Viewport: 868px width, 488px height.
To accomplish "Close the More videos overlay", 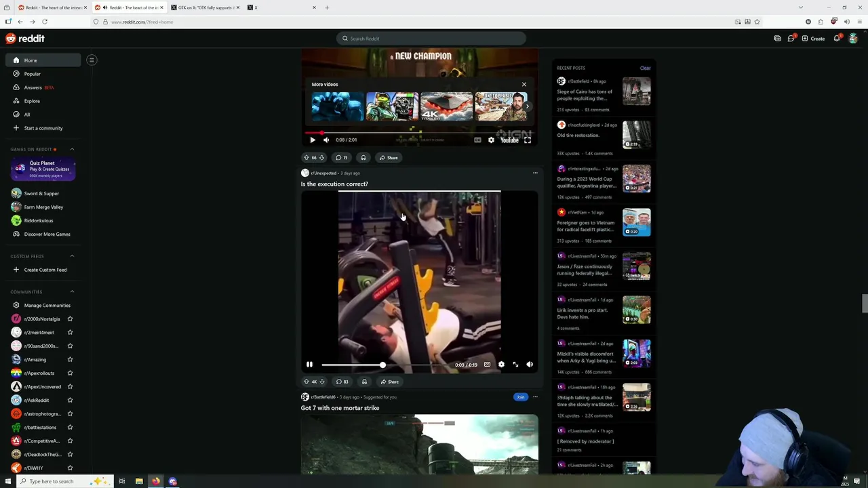I will tap(524, 85).
